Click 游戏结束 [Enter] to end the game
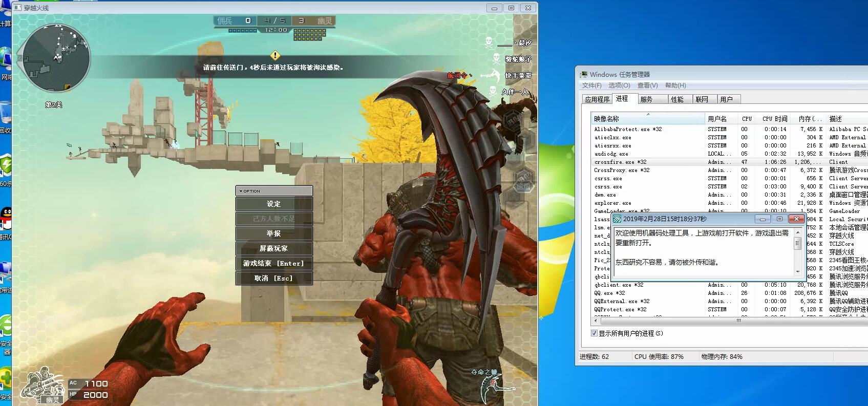Screen dimensions: 868x406 [x=274, y=263]
